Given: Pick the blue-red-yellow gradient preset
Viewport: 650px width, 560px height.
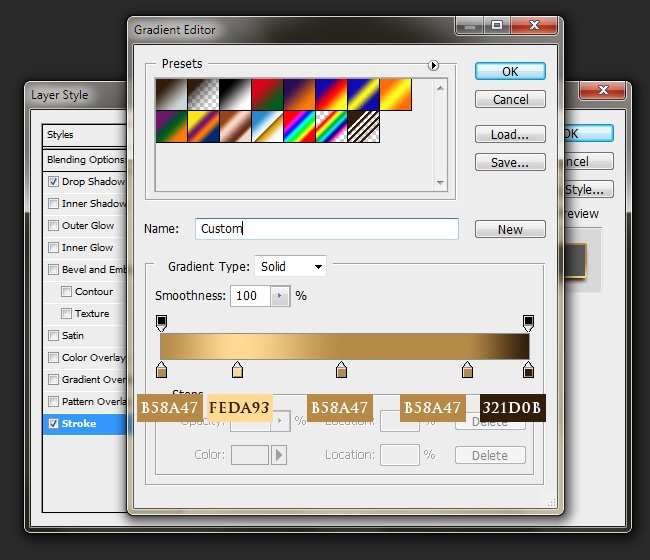Looking at the screenshot, I should [331, 95].
